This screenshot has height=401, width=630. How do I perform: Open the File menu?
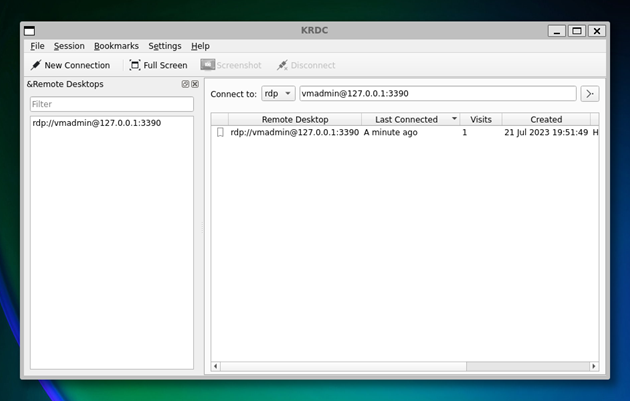[x=37, y=46]
